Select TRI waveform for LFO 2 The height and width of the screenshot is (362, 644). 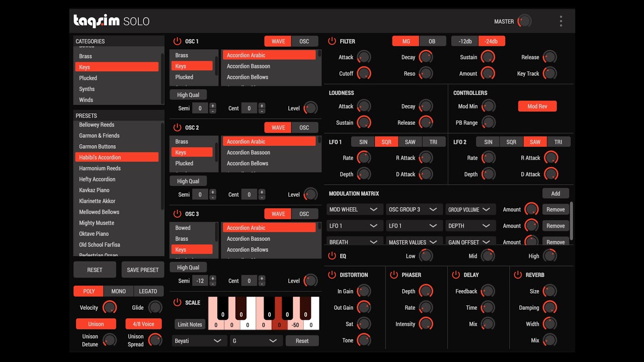(558, 142)
